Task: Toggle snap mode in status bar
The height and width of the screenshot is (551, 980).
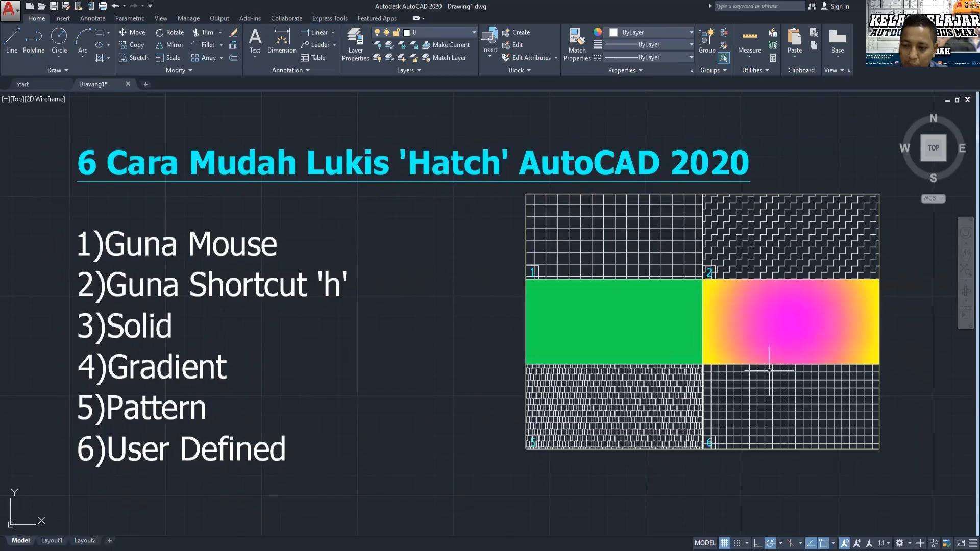Action: click(737, 543)
